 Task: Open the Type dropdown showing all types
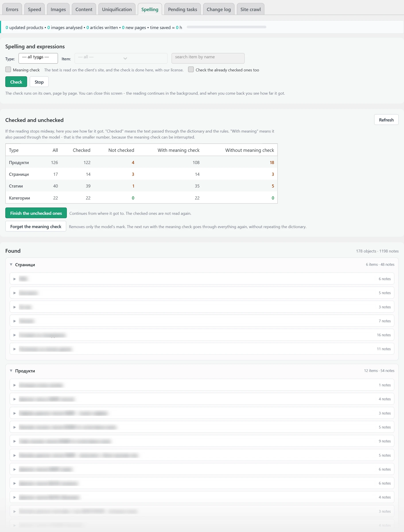pos(38,58)
